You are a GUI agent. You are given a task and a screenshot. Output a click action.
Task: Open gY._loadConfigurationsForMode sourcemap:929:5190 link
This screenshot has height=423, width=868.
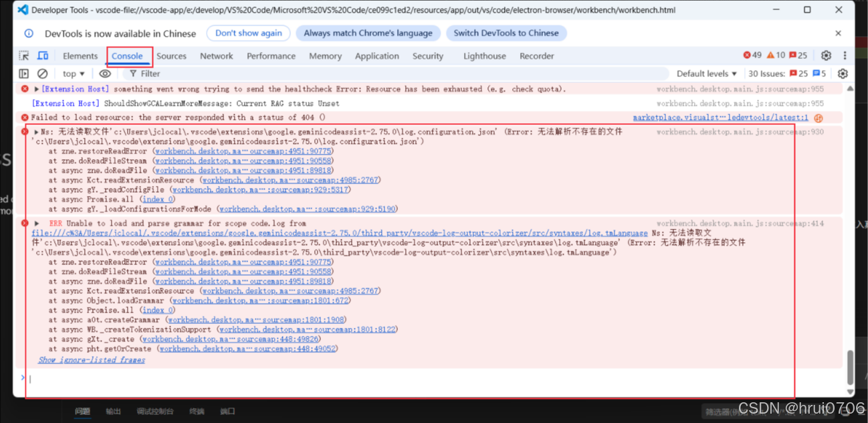tap(308, 209)
